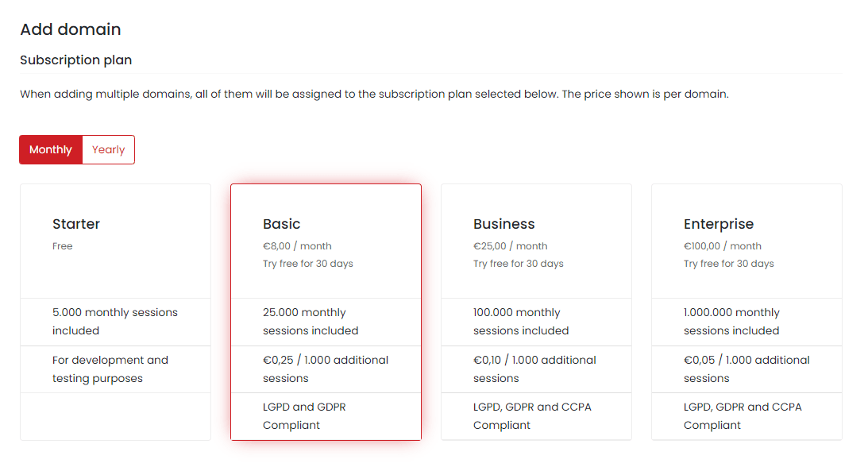Click '€0,25 / 1.000 additional sessions' row
Image resolution: width=868 pixels, height=471 pixels.
coord(326,369)
